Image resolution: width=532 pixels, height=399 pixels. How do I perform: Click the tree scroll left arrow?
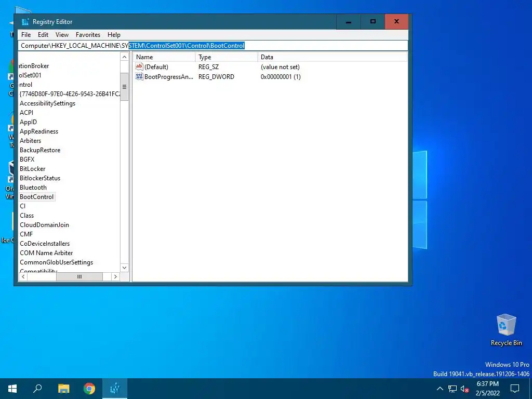click(23, 276)
